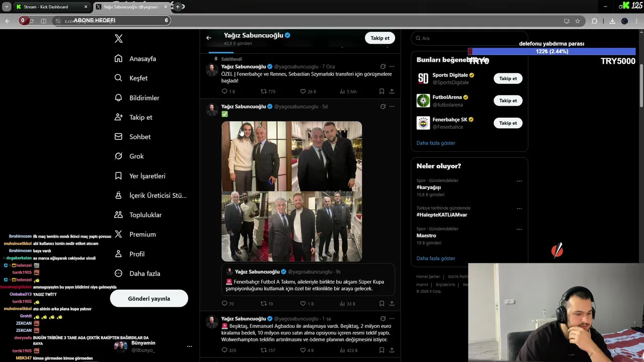The width and height of the screenshot is (644, 362).
Task: Follow Fenerbahçe SK account
Action: pyautogui.click(x=508, y=123)
